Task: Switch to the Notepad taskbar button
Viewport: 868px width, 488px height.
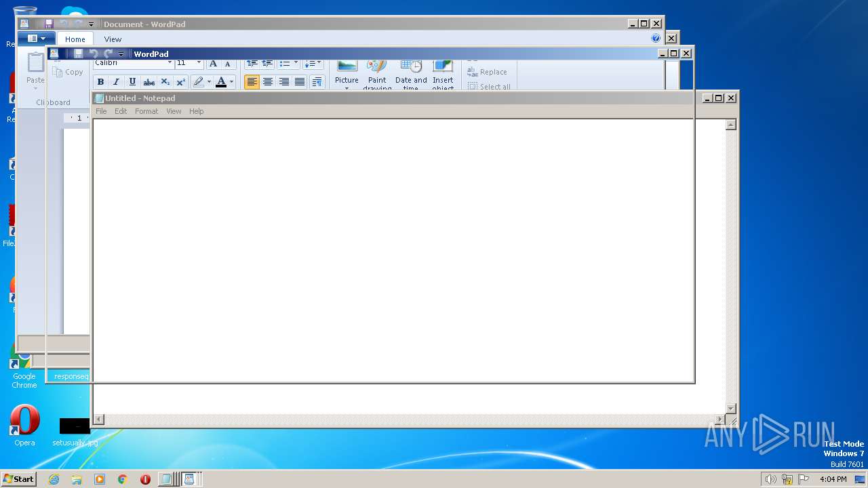Action: (x=167, y=479)
